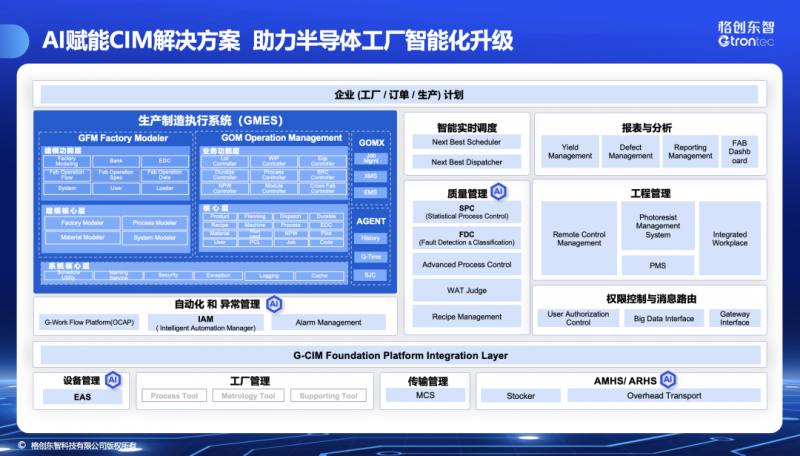Click the AI badge beside 自动化和异常管理
Screen dimensions: 800x456
click(x=274, y=305)
